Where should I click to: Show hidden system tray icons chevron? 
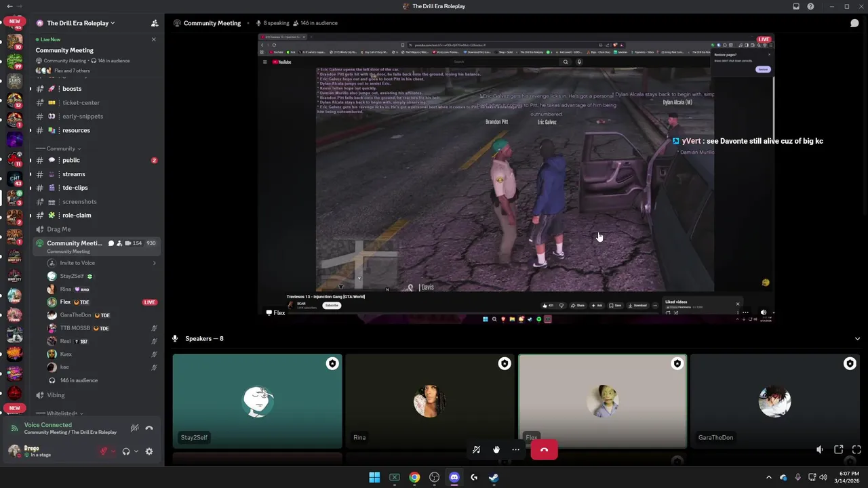coord(768,477)
